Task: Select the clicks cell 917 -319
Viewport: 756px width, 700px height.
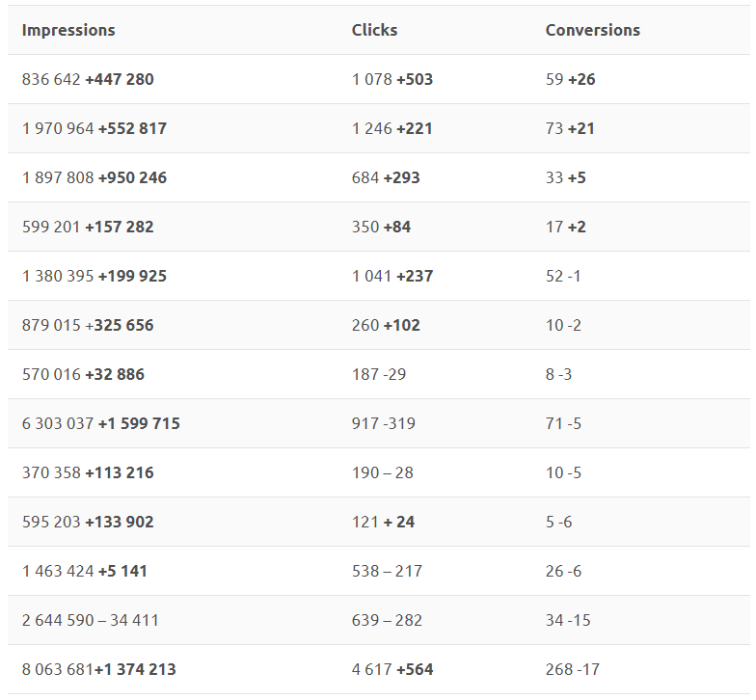Action: (x=384, y=423)
